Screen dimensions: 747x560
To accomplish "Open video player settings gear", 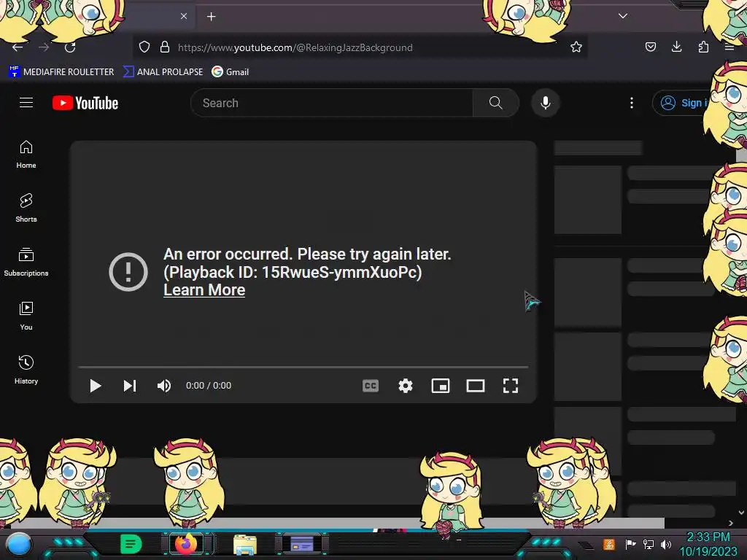I will point(406,386).
